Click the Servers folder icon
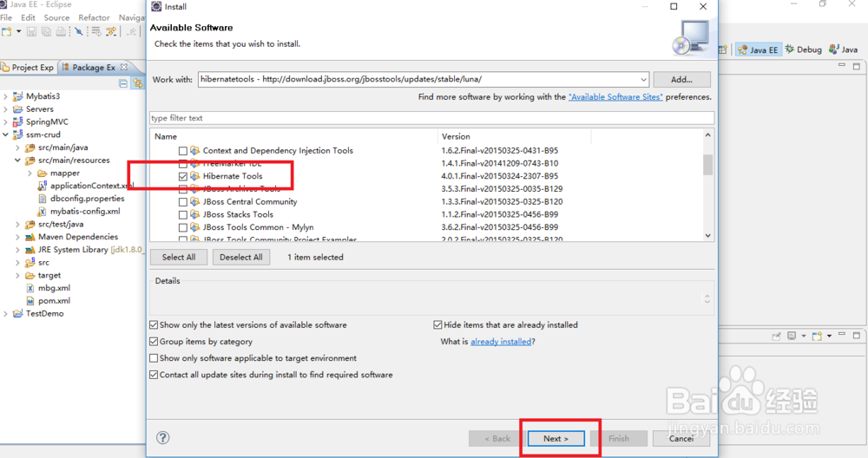Image resolution: width=868 pixels, height=458 pixels. point(17,109)
